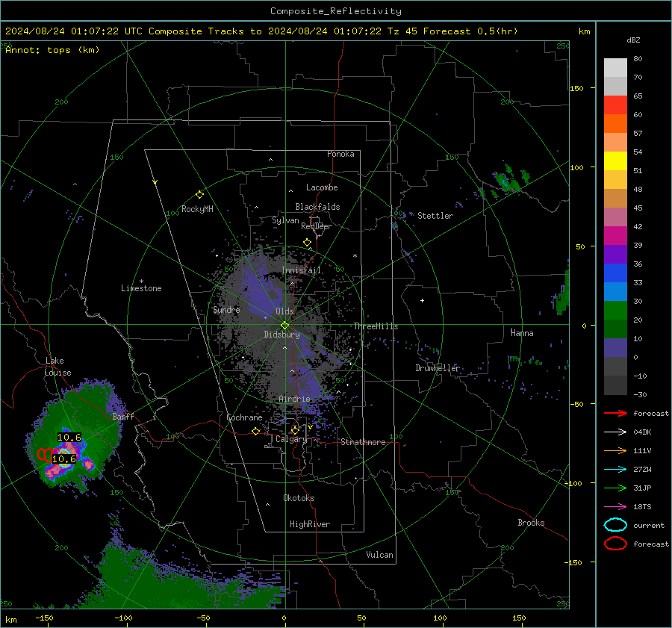The image size is (672, 628).
Task: Click the yellow diamond marker above Calgary
Action: point(295,430)
